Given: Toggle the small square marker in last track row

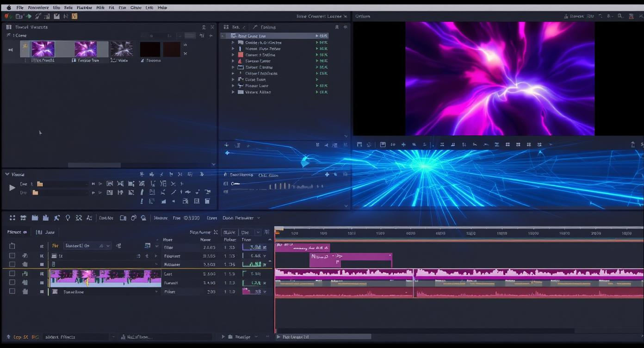Looking at the screenshot, I should [x=42, y=292].
